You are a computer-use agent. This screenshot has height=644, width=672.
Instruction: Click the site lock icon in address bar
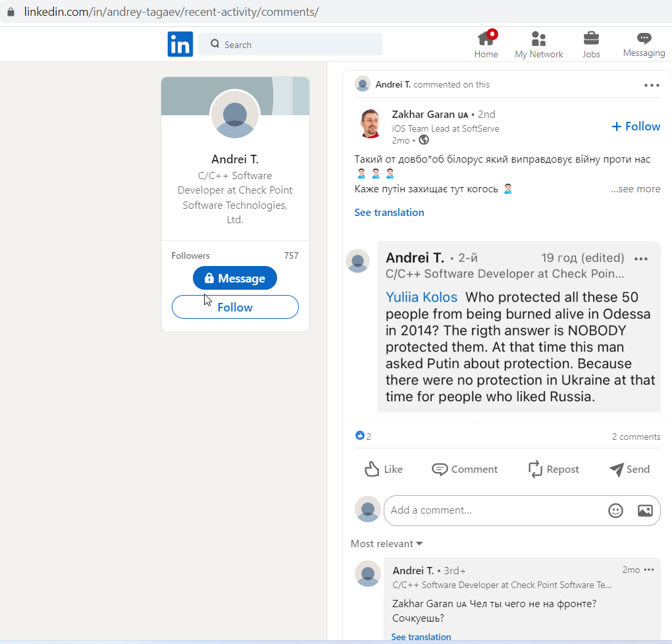click(11, 12)
